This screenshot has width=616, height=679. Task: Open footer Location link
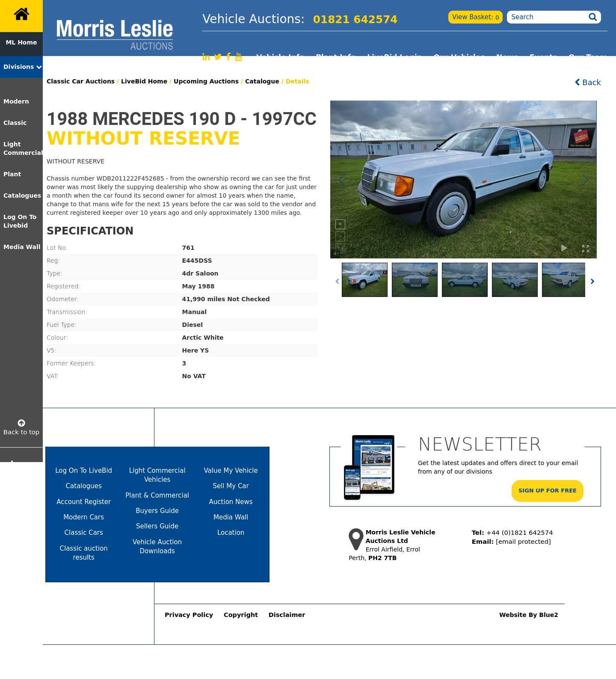coord(231,533)
